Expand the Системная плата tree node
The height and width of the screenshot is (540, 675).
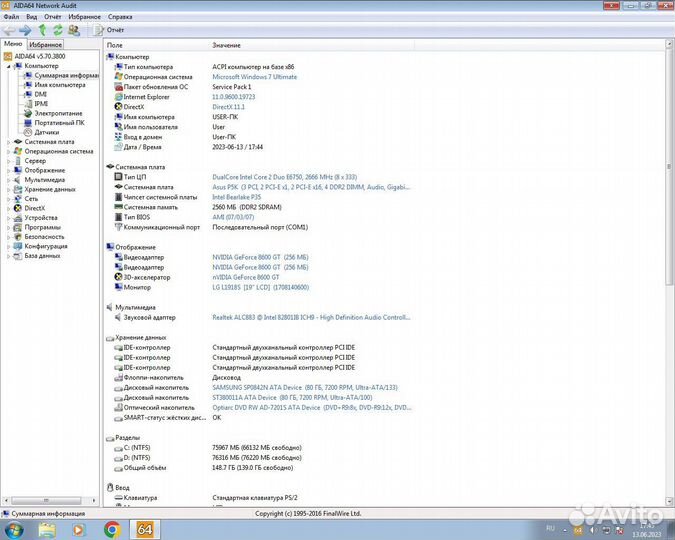click(8, 142)
